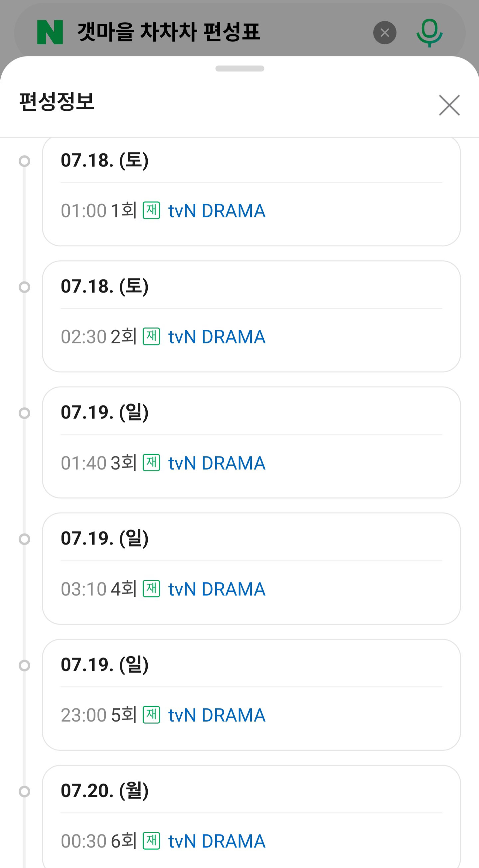Tap the 재 rerun badge on episode 5회

click(151, 715)
